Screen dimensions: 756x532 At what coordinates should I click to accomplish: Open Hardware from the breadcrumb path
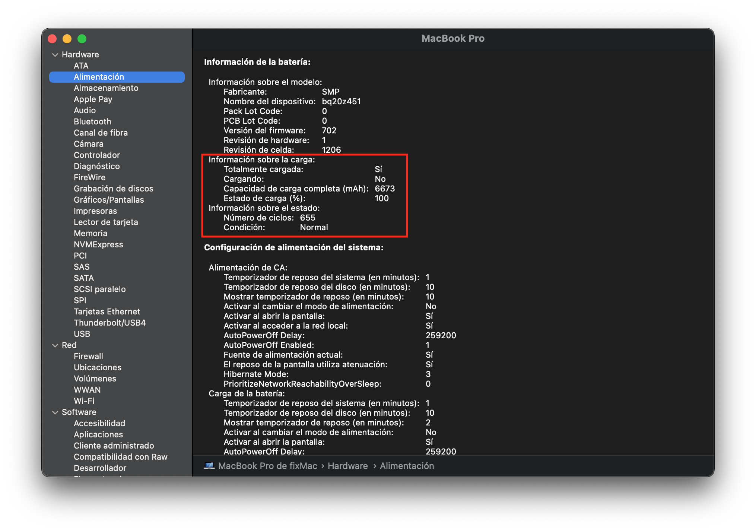347,466
